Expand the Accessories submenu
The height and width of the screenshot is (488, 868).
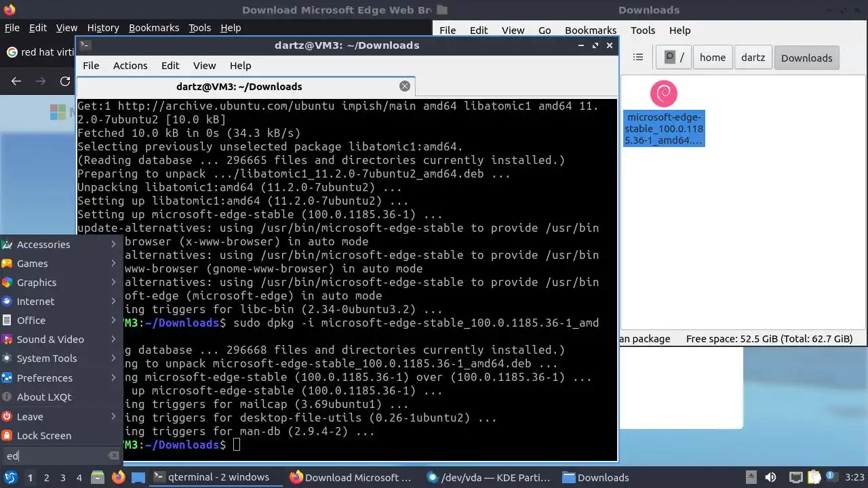(61, 244)
